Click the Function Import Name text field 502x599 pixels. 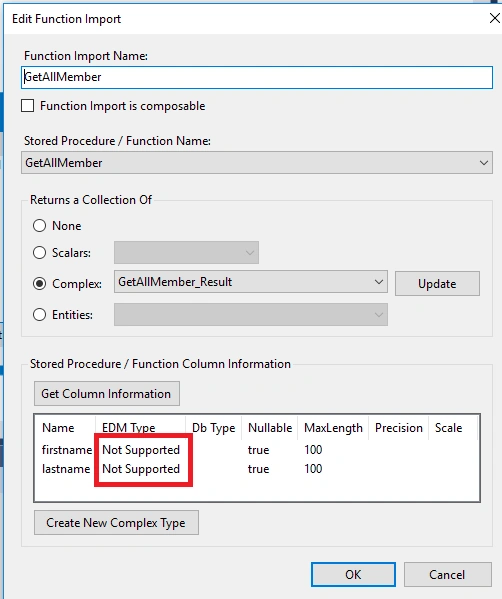click(x=257, y=78)
